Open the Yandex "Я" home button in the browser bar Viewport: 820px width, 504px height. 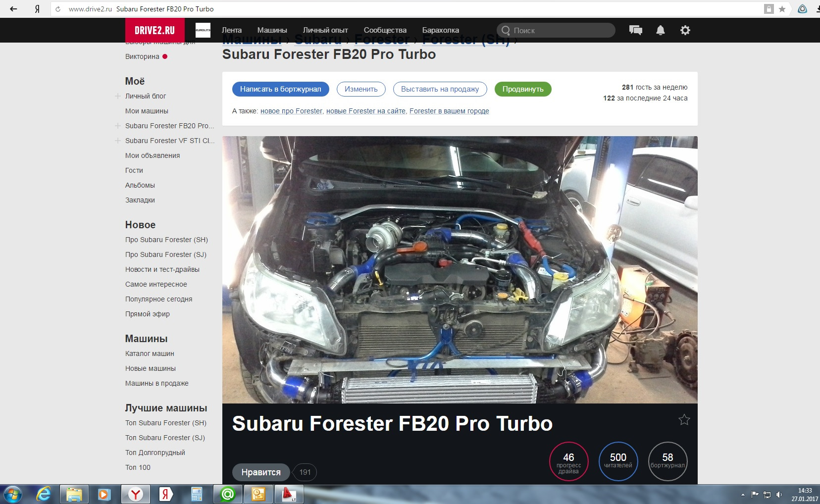click(37, 9)
